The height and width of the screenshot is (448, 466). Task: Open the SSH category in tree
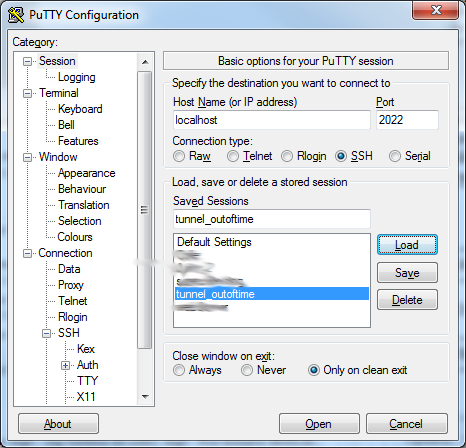(x=68, y=333)
